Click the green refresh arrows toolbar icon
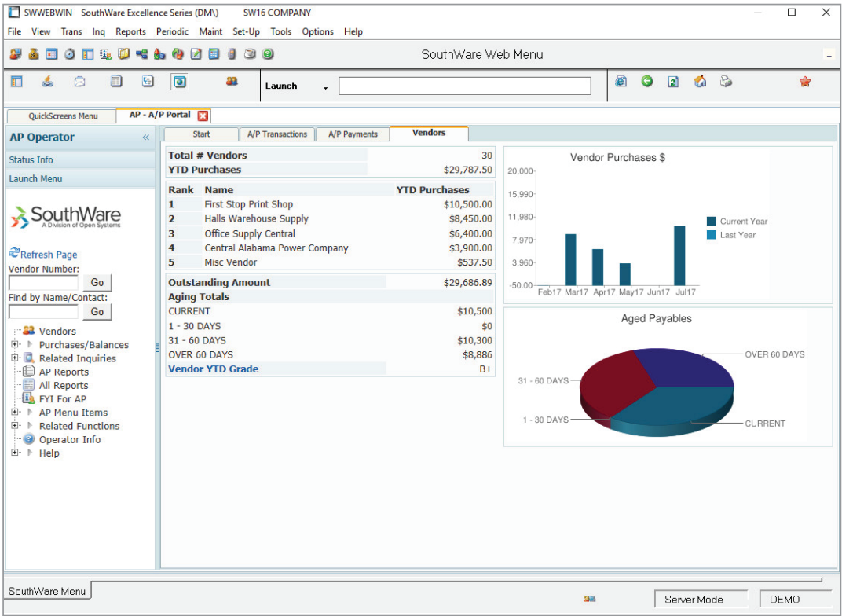This screenshot has height=616, width=842. tap(178, 54)
